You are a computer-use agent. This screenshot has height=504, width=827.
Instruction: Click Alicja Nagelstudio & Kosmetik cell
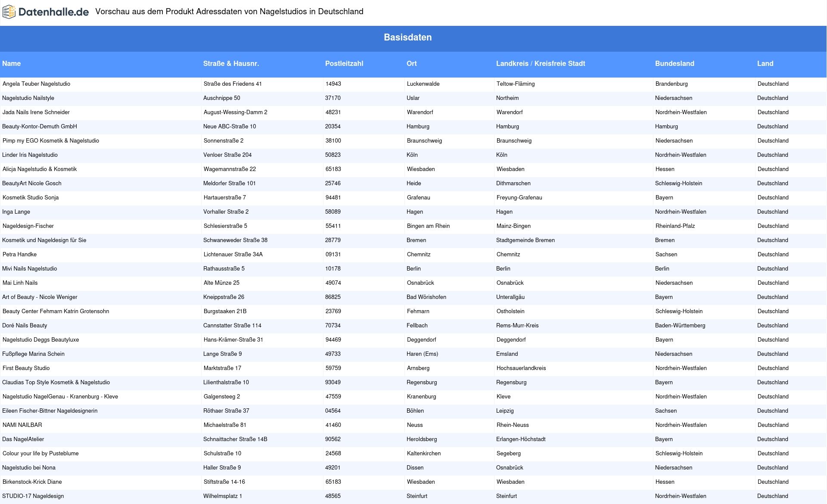click(x=40, y=169)
